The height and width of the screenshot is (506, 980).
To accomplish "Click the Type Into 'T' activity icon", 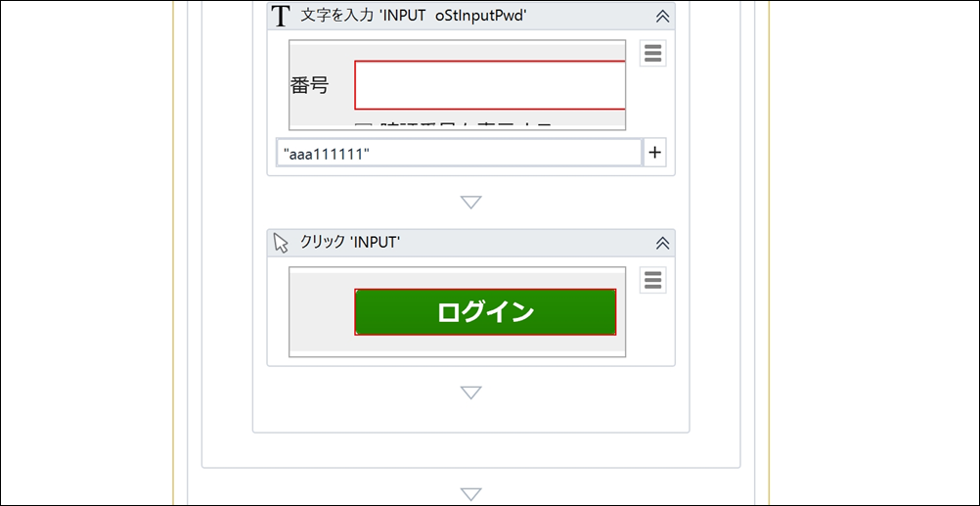I will [282, 17].
